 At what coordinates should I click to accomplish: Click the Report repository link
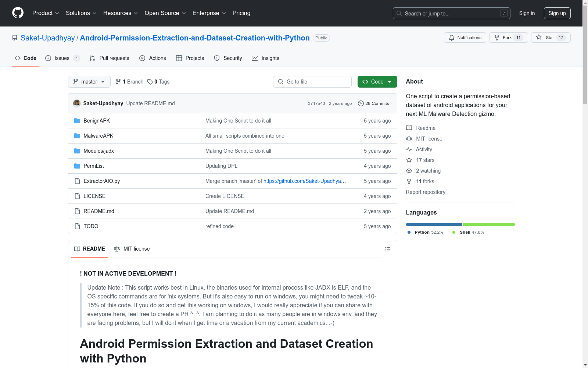point(426,192)
